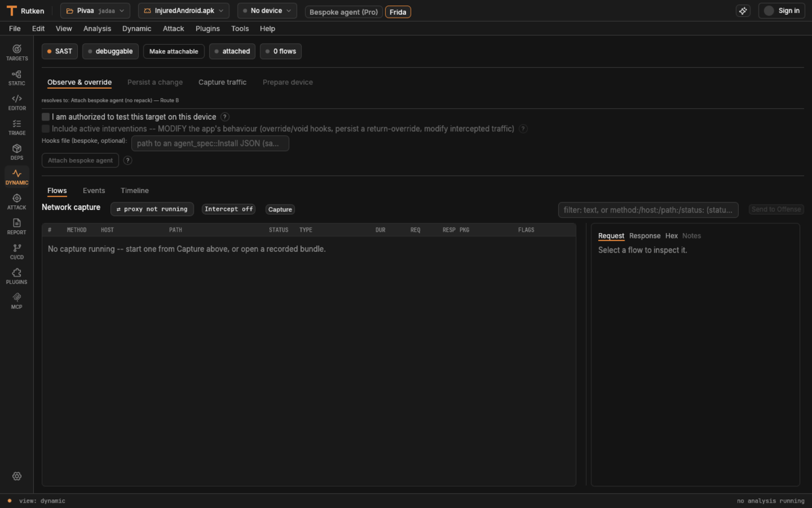Focus the Hooks file path input
The width and height of the screenshot is (812, 508).
point(210,144)
